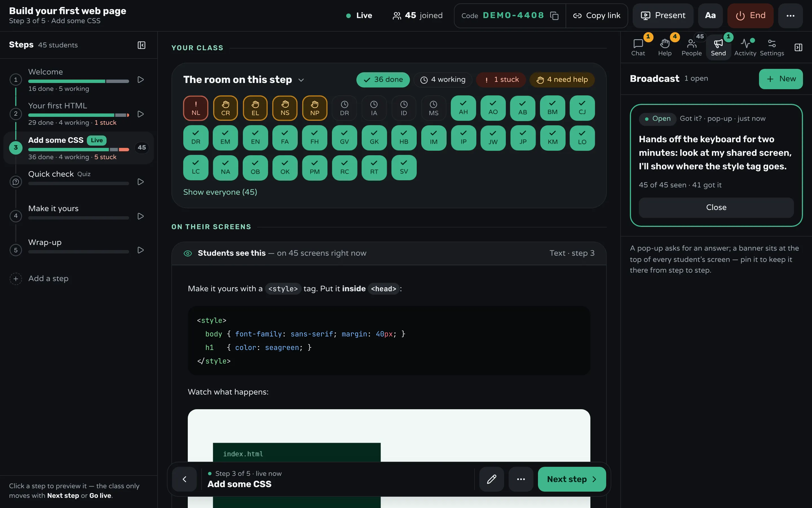This screenshot has height=508, width=812.
Task: Preview the Make it yours step
Action: coord(141,216)
